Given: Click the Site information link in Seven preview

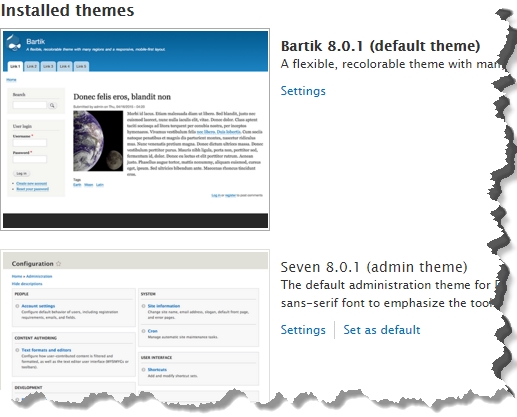Looking at the screenshot, I should [x=164, y=306].
